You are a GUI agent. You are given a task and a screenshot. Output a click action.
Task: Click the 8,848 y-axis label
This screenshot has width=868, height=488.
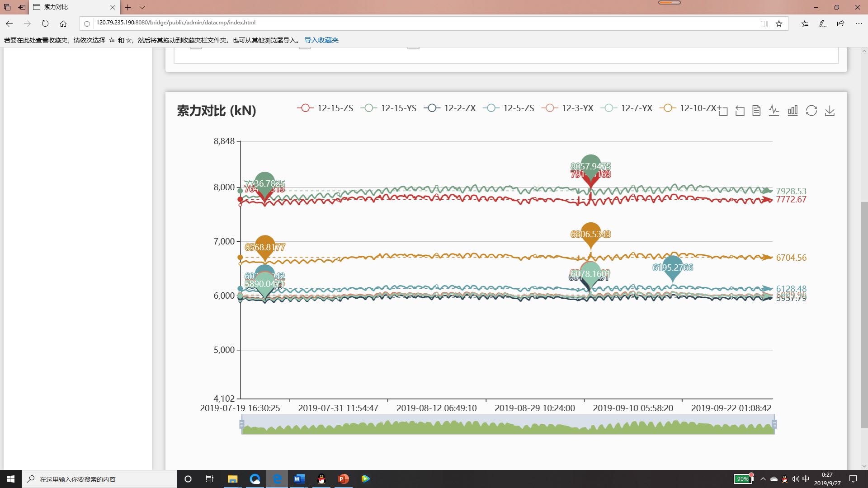pos(224,141)
